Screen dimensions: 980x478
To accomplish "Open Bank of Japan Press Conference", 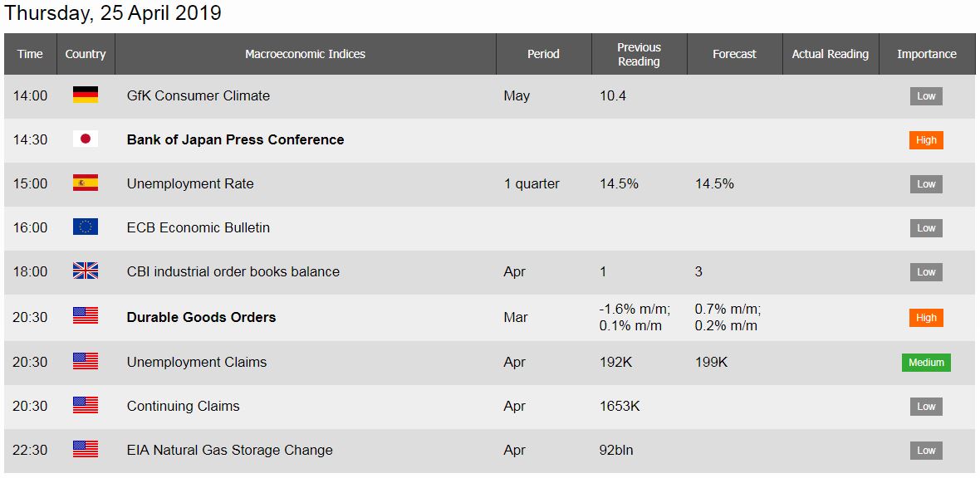I will coord(236,139).
